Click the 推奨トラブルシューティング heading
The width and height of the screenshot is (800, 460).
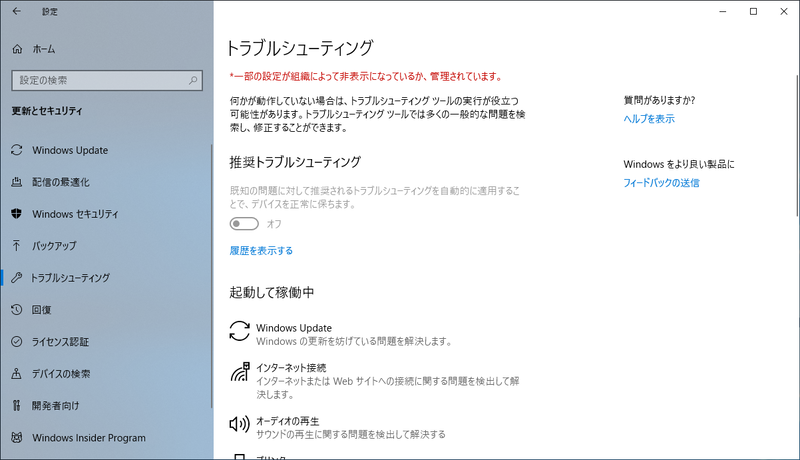(x=295, y=162)
